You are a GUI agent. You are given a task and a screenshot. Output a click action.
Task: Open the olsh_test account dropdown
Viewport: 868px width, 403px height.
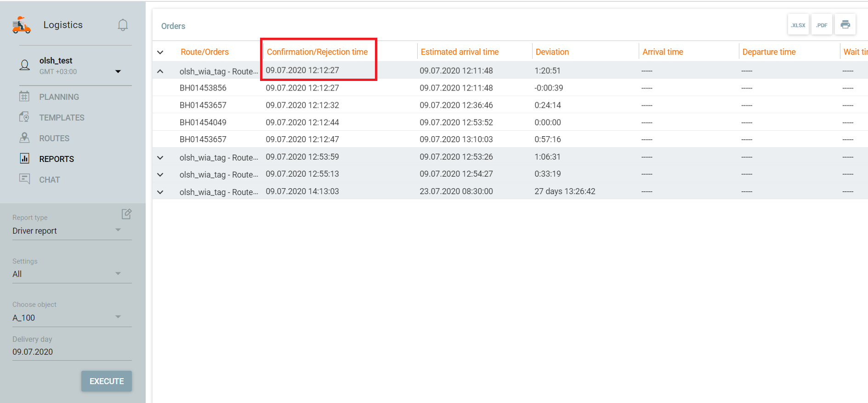click(x=118, y=71)
